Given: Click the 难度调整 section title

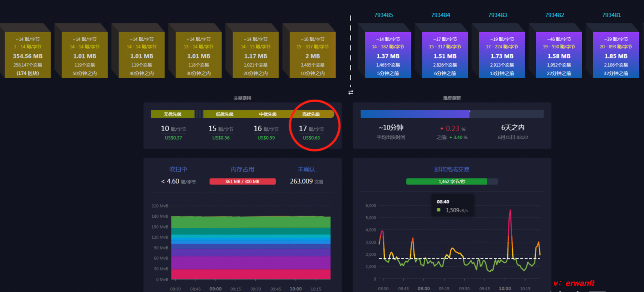Looking at the screenshot, I should [452, 98].
